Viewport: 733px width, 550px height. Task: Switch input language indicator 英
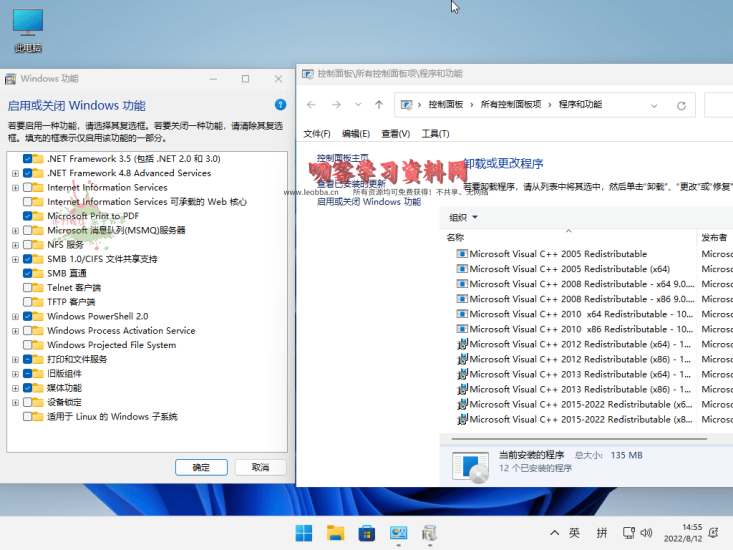coord(574,533)
